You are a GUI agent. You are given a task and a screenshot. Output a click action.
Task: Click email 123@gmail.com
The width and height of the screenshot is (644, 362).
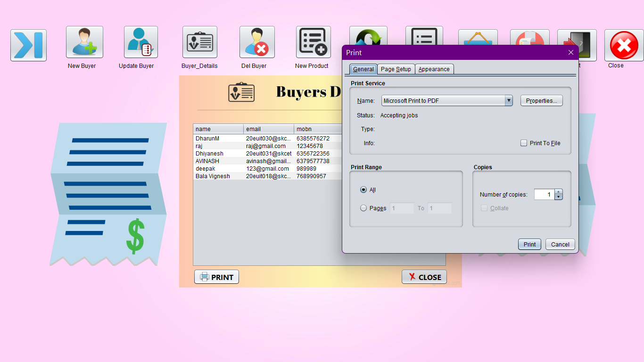[269, 169]
